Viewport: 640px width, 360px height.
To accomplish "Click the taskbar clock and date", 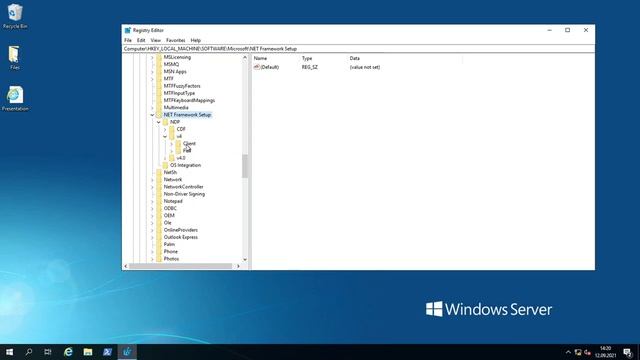I will pos(605,352).
